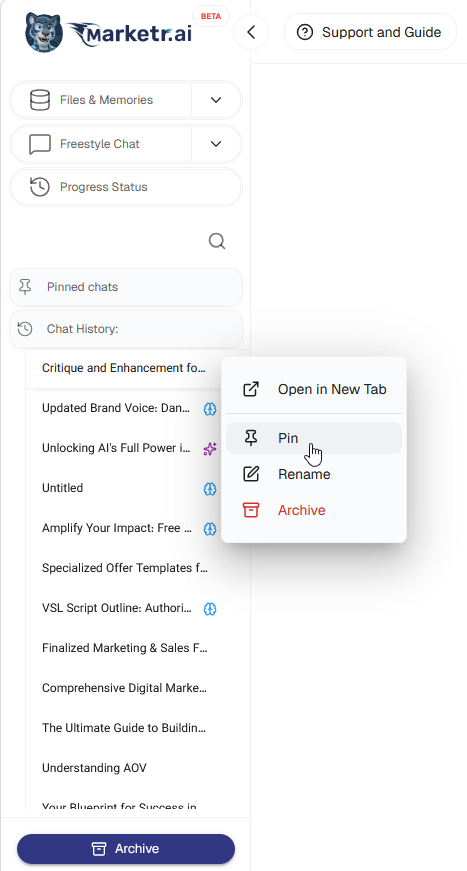Image resolution: width=467 pixels, height=871 pixels.
Task: Click purple sparkle icon beside Unlocking AI's chat
Action: point(209,449)
